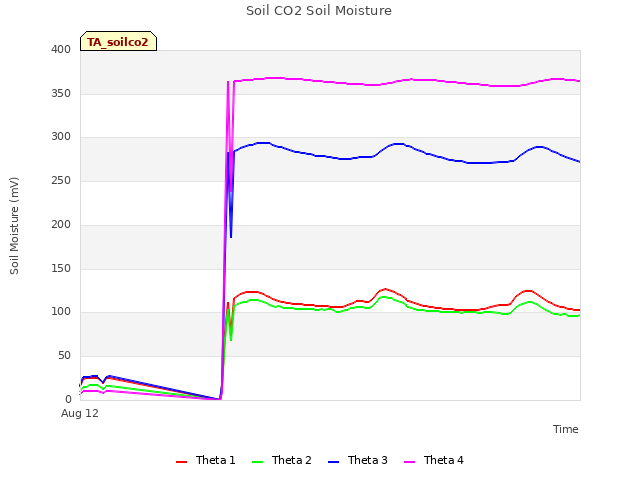Click the Soil Moisture (mV) axis title
Image resolution: width=640 pixels, height=480 pixels.
coord(14,226)
